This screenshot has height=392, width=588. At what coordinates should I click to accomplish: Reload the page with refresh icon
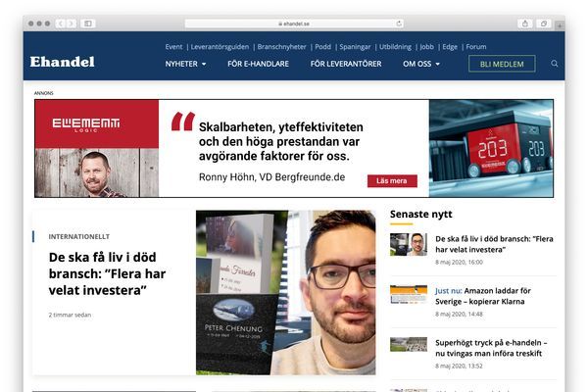pyautogui.click(x=398, y=23)
